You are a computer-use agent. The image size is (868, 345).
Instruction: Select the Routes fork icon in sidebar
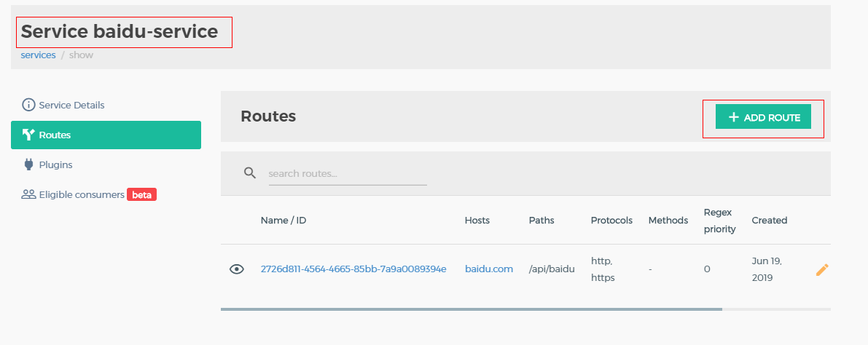pos(28,135)
